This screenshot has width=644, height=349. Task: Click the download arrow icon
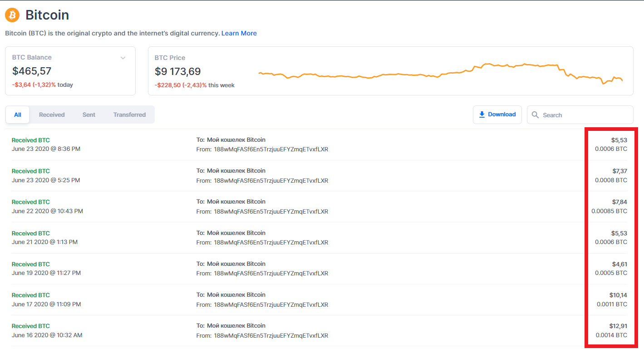point(482,115)
